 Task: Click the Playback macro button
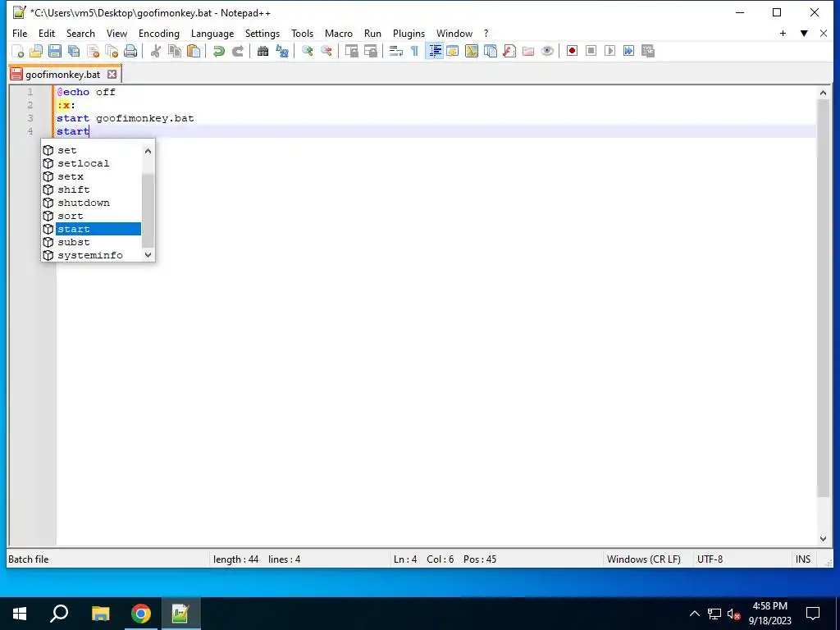(x=609, y=51)
